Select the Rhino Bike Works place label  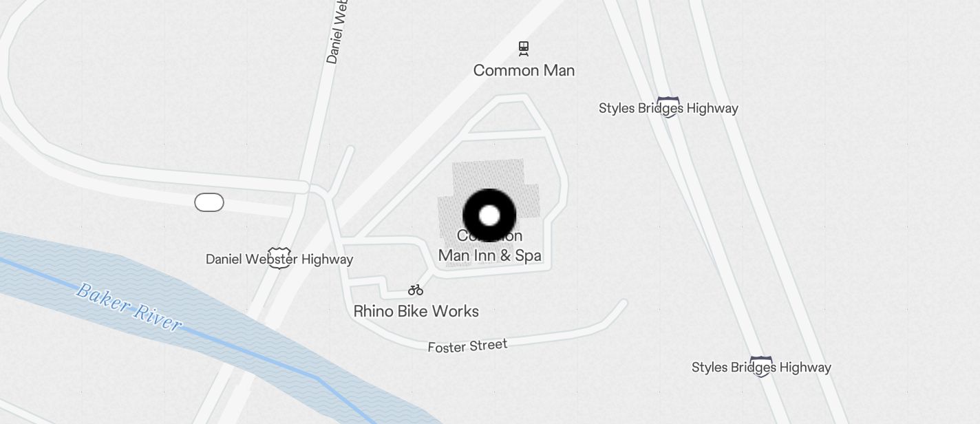point(416,311)
